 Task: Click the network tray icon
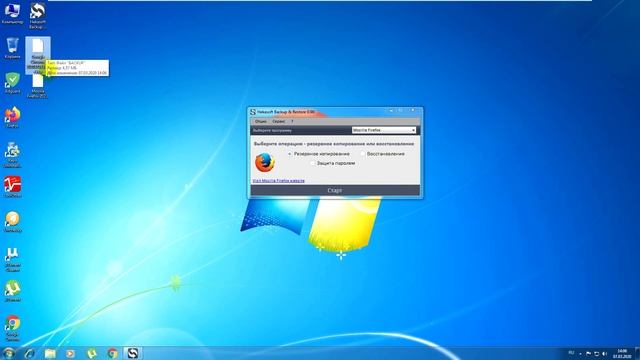[x=596, y=353]
